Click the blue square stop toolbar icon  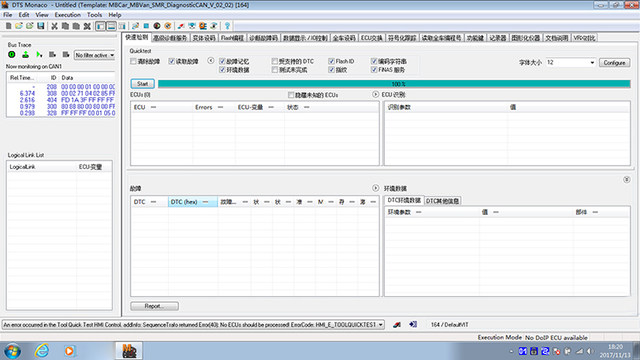click(x=146, y=26)
